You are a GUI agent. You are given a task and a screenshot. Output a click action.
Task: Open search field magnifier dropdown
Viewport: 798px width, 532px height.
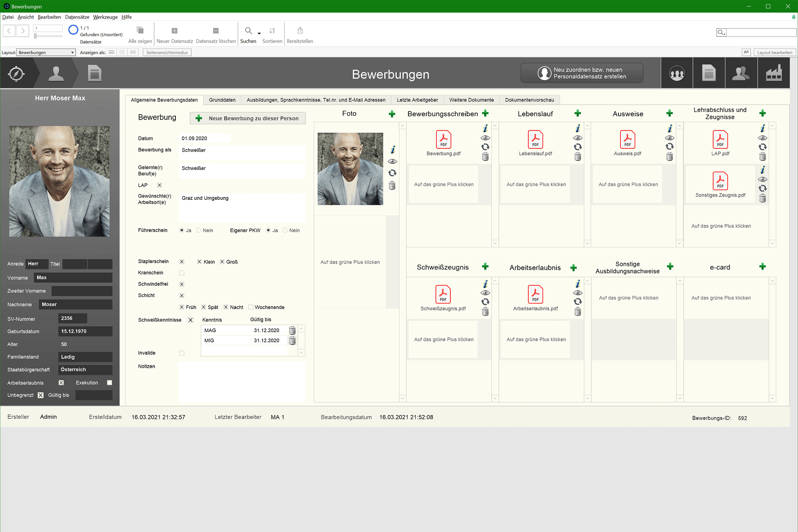(721, 33)
